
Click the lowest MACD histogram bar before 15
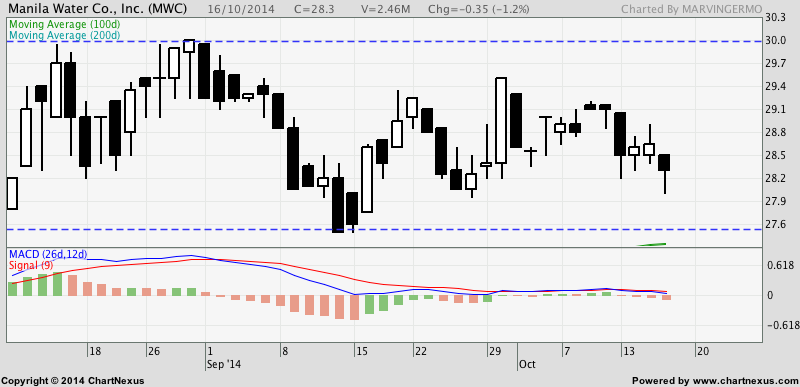tap(354, 307)
